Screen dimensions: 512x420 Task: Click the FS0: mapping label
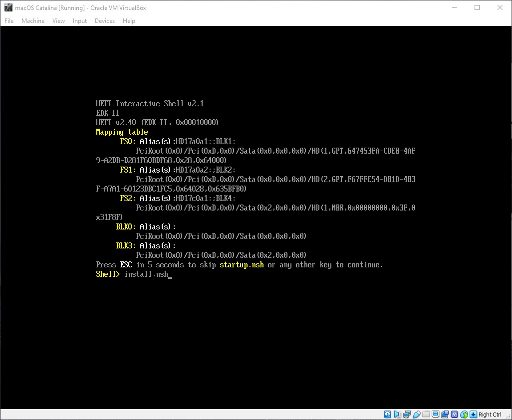[x=128, y=142]
